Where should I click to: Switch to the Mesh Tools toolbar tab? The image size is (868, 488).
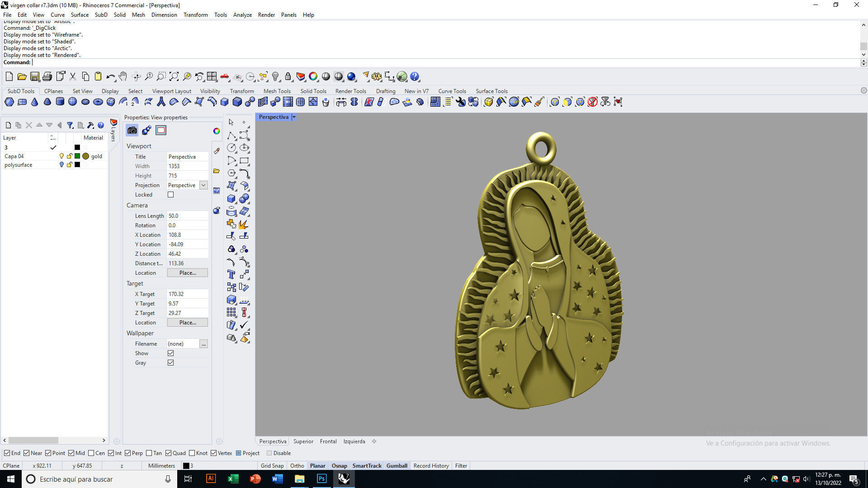pyautogui.click(x=277, y=91)
